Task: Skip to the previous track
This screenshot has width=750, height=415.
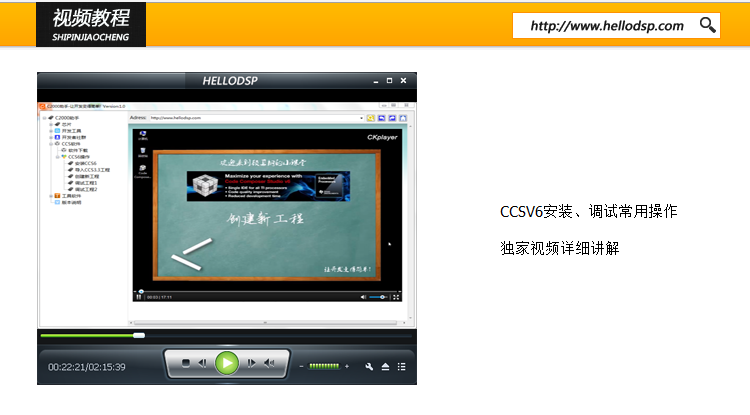Action: coord(202,363)
